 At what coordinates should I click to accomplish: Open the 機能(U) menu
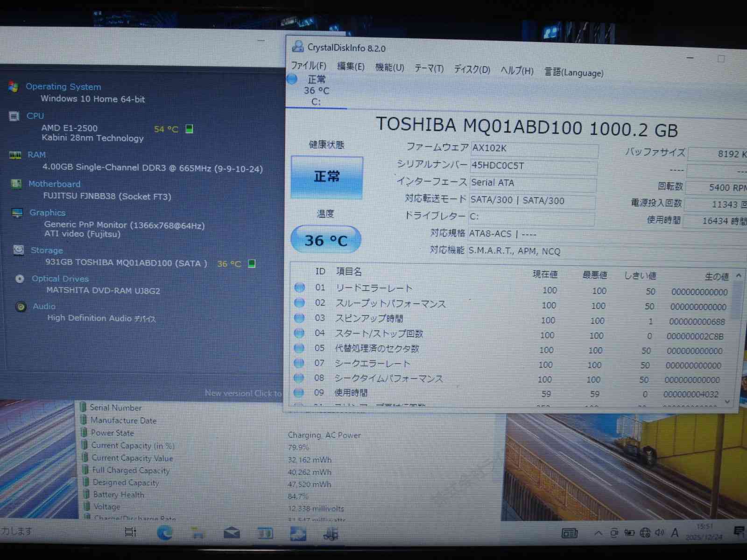[x=390, y=68]
